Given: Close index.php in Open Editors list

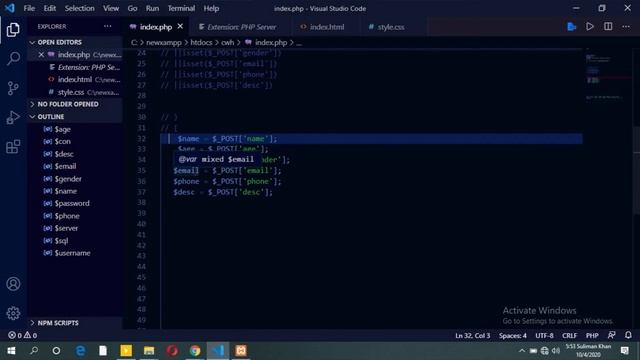Looking at the screenshot, I should (41, 55).
